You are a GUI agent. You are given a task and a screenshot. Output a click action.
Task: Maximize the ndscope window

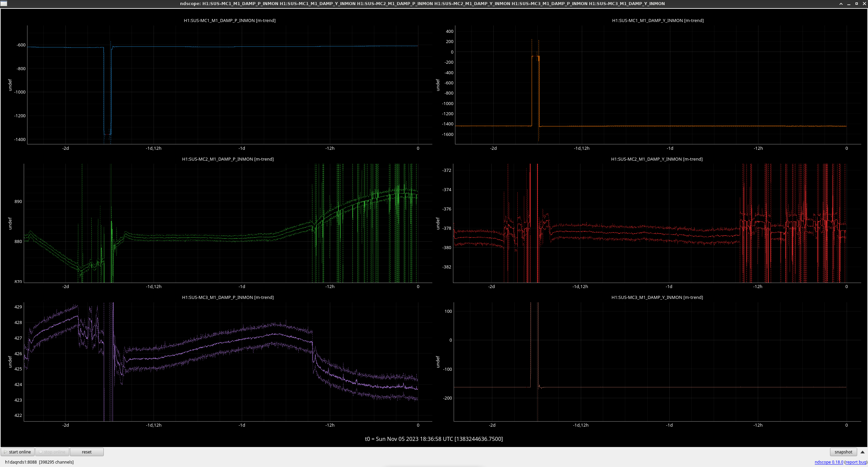click(856, 4)
